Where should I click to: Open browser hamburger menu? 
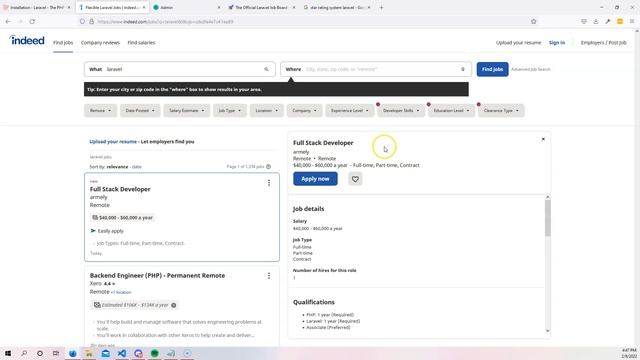631,21
